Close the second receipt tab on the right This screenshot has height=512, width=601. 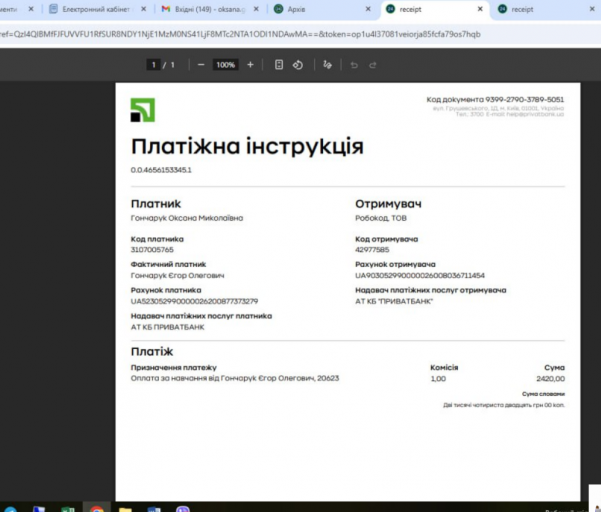[592, 9]
